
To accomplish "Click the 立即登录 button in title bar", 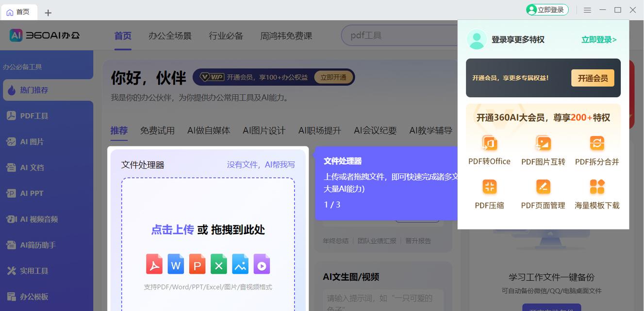I will (547, 10).
